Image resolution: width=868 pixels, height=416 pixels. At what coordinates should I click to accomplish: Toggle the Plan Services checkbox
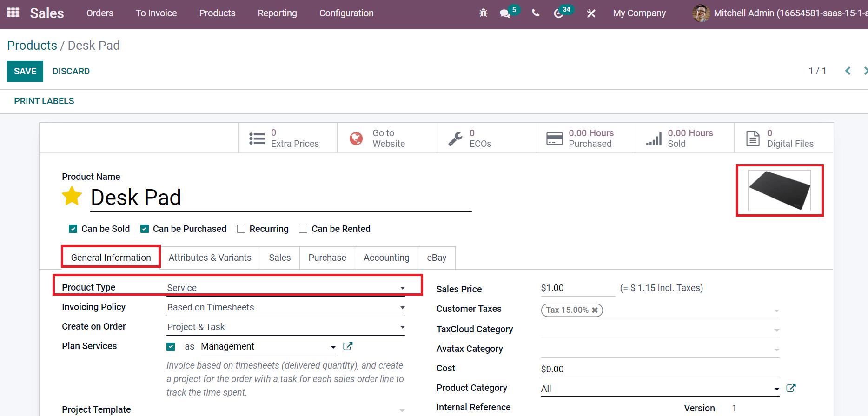pos(171,346)
